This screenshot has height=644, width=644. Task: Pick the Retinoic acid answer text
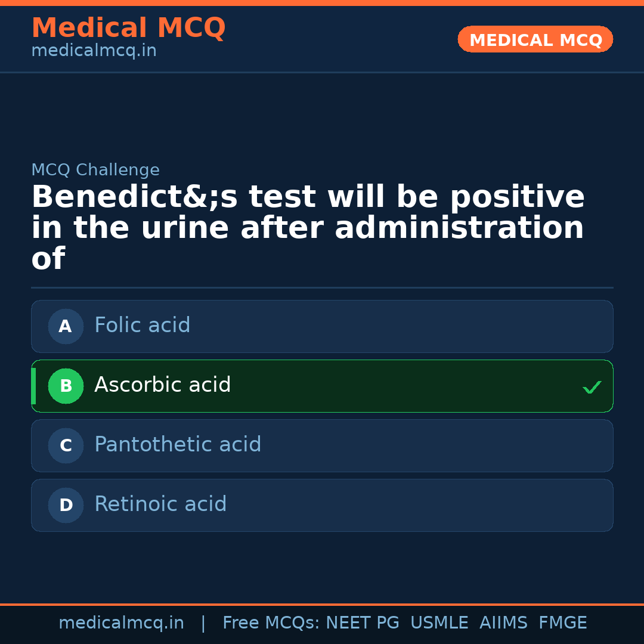pos(160,504)
